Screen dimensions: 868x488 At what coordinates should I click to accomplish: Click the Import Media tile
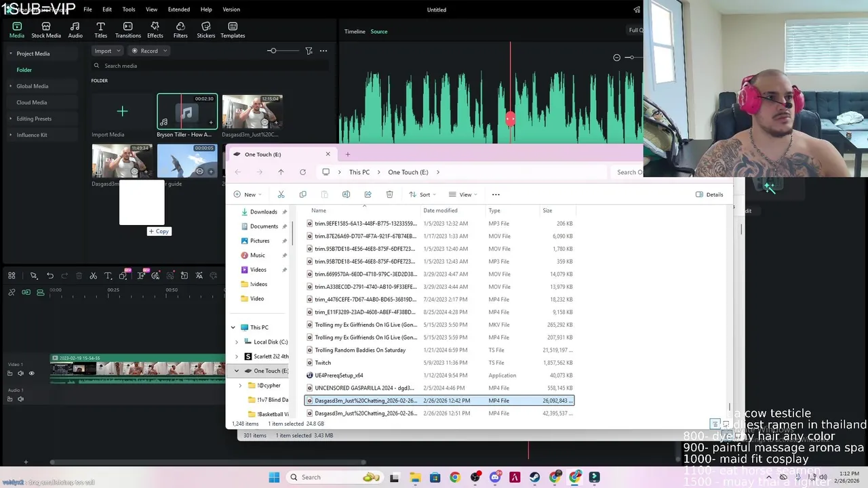coord(122,111)
